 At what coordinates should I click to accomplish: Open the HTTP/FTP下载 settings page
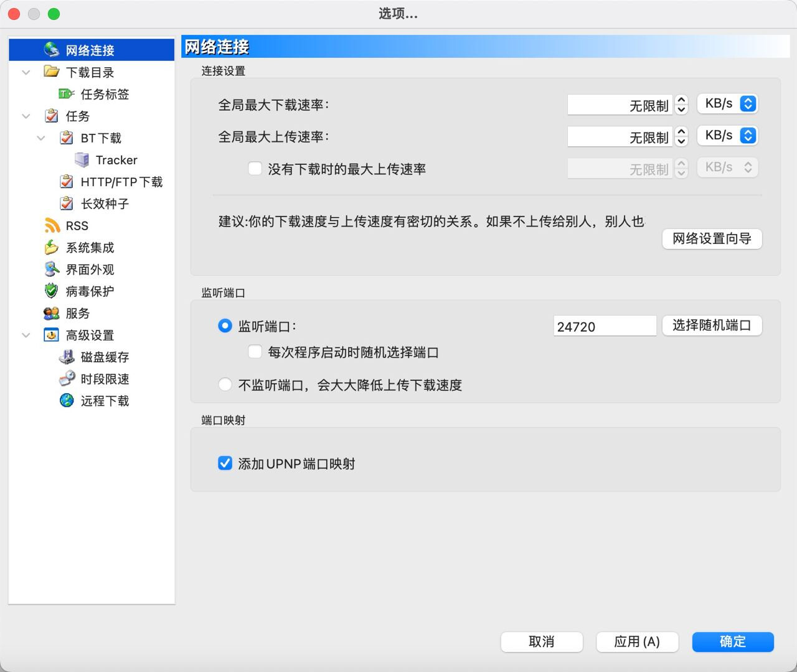coord(121,182)
